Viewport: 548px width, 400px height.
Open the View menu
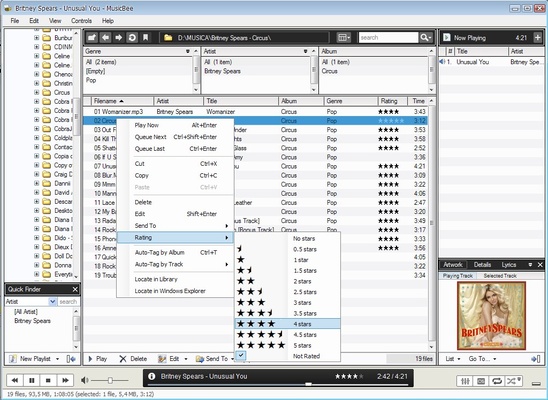[x=55, y=21]
